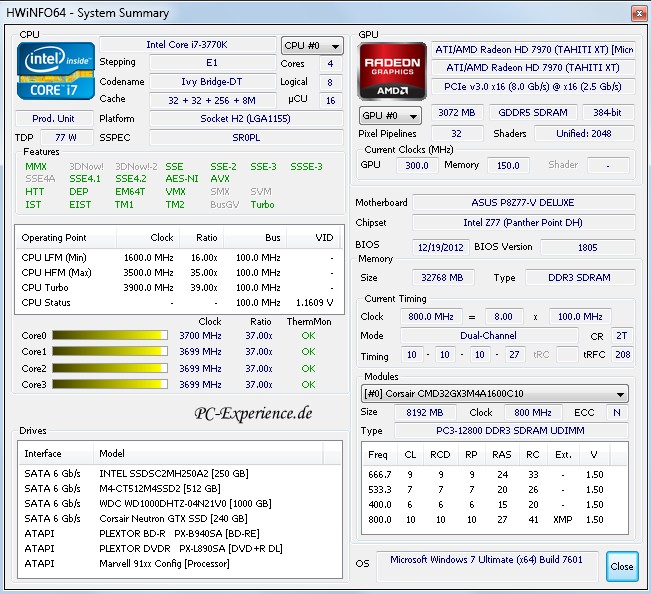The width and height of the screenshot is (651, 594).
Task: Click the XMP entry in the timing table
Action: click(x=563, y=520)
